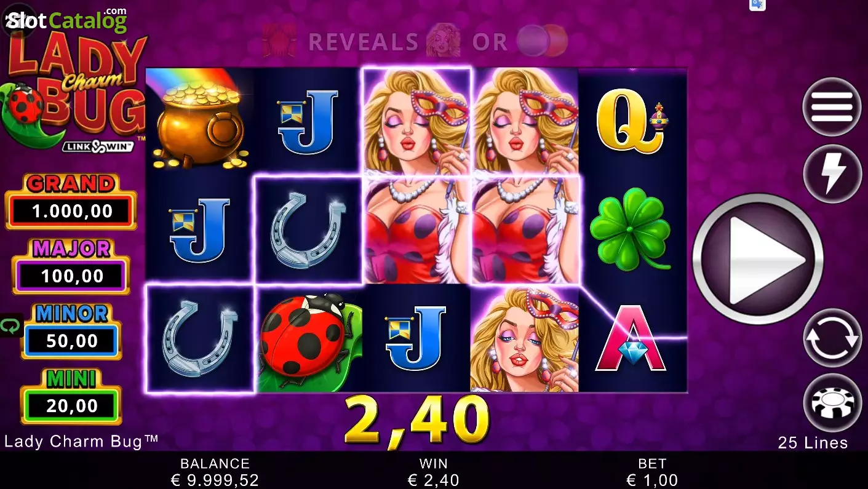Open the hamburger menu button

832,107
